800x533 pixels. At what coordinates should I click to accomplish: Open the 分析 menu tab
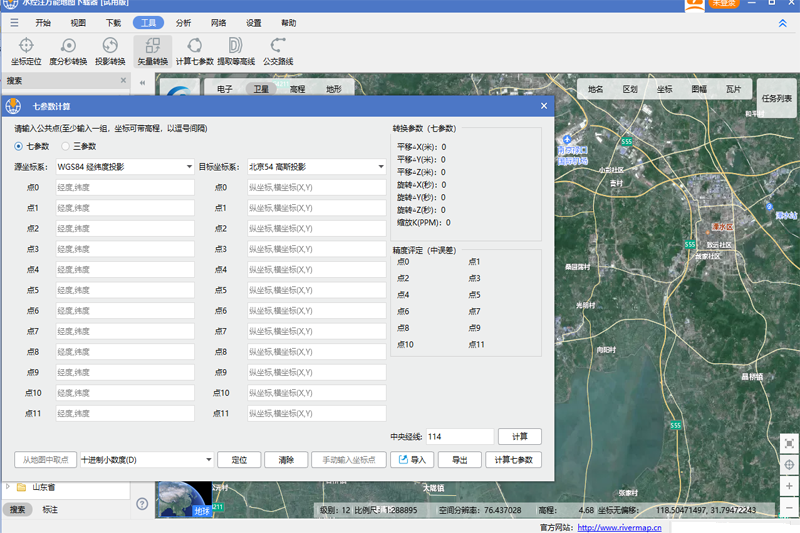tap(183, 22)
